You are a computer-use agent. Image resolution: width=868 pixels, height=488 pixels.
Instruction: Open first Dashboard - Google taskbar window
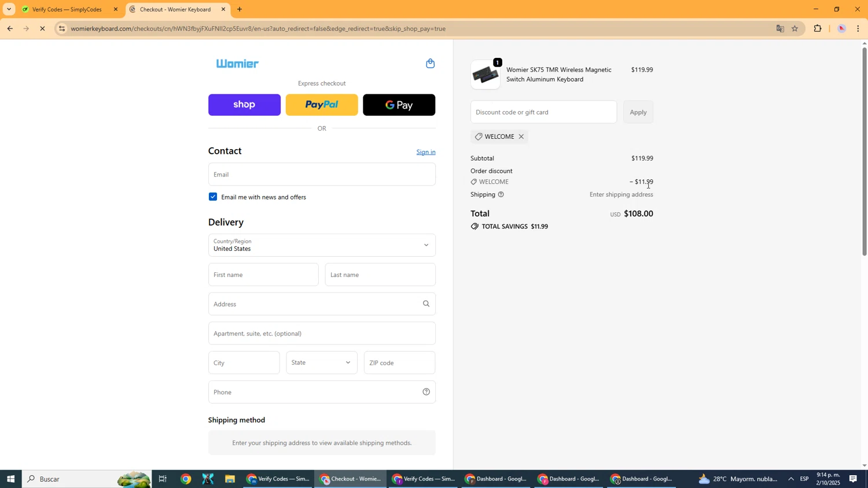click(496, 479)
